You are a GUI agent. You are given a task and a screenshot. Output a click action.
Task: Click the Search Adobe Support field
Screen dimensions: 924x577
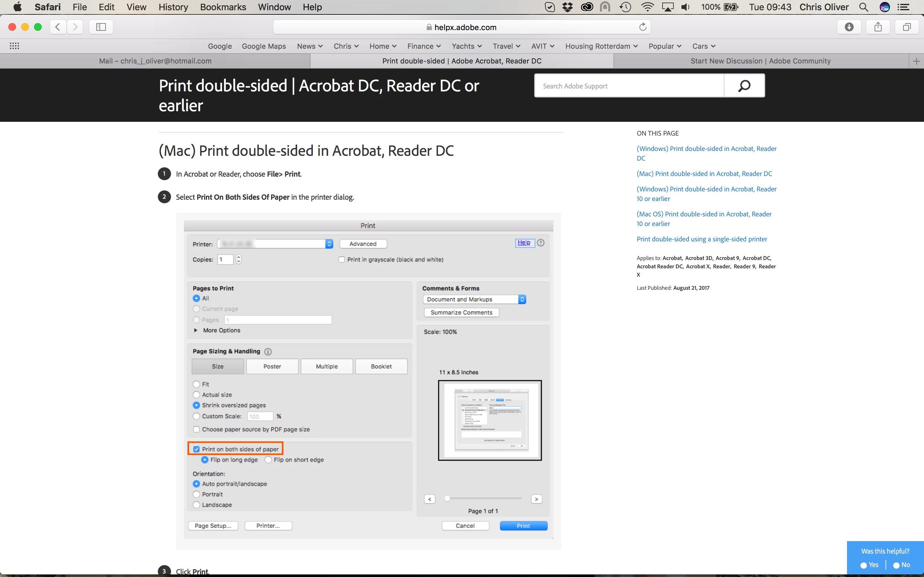629,86
